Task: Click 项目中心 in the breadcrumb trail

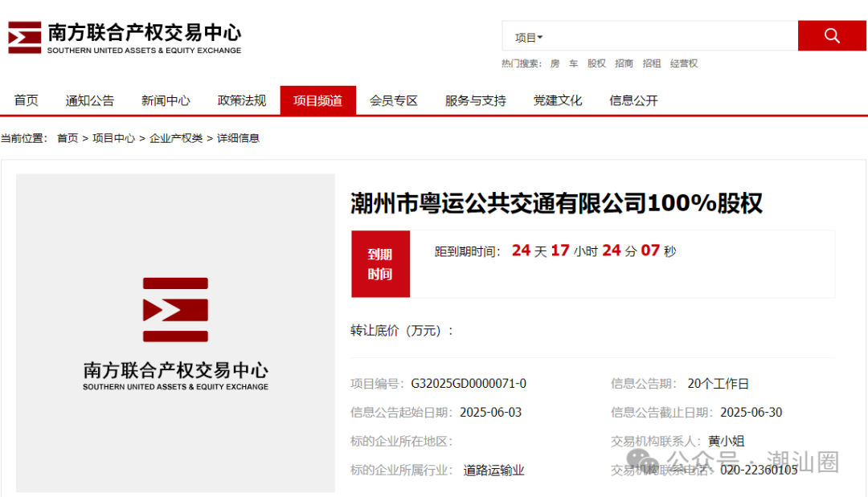Action: [x=113, y=138]
